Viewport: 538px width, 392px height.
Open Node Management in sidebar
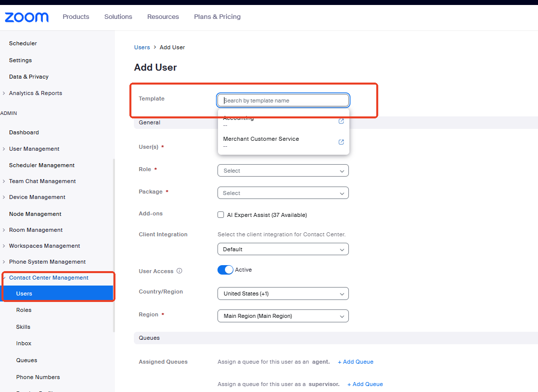coord(35,214)
